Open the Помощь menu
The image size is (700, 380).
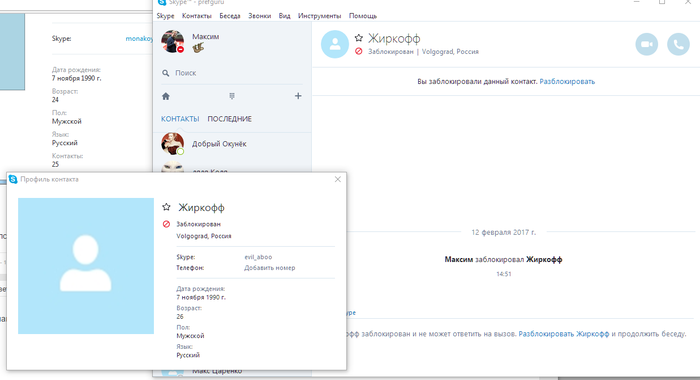point(363,16)
